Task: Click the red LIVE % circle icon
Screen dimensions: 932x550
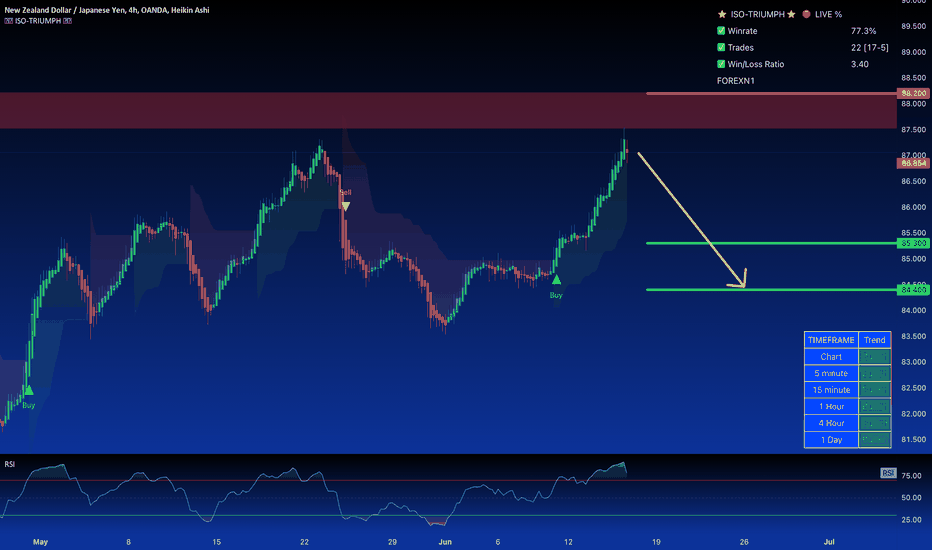Action: click(x=807, y=14)
